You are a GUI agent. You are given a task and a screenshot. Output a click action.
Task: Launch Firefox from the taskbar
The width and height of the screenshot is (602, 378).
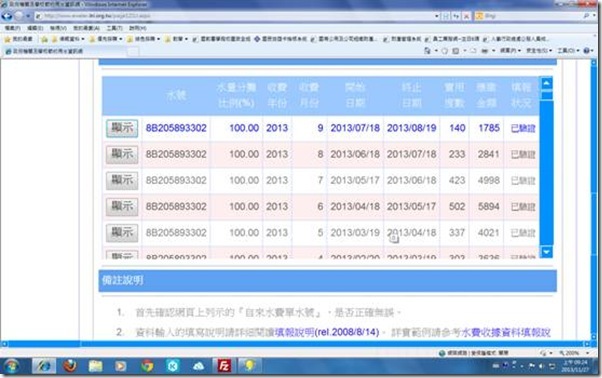[x=70, y=366]
